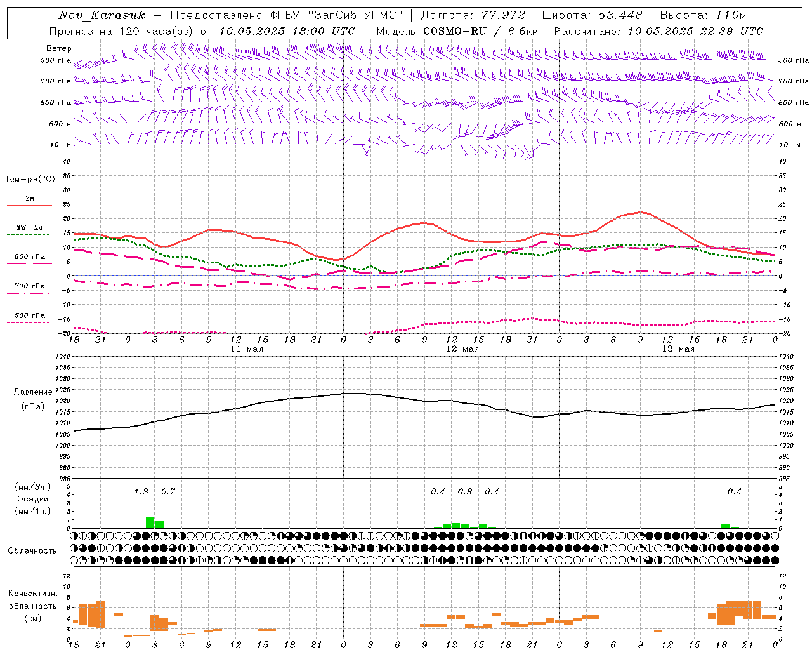Click the Облачность row label

32,550
